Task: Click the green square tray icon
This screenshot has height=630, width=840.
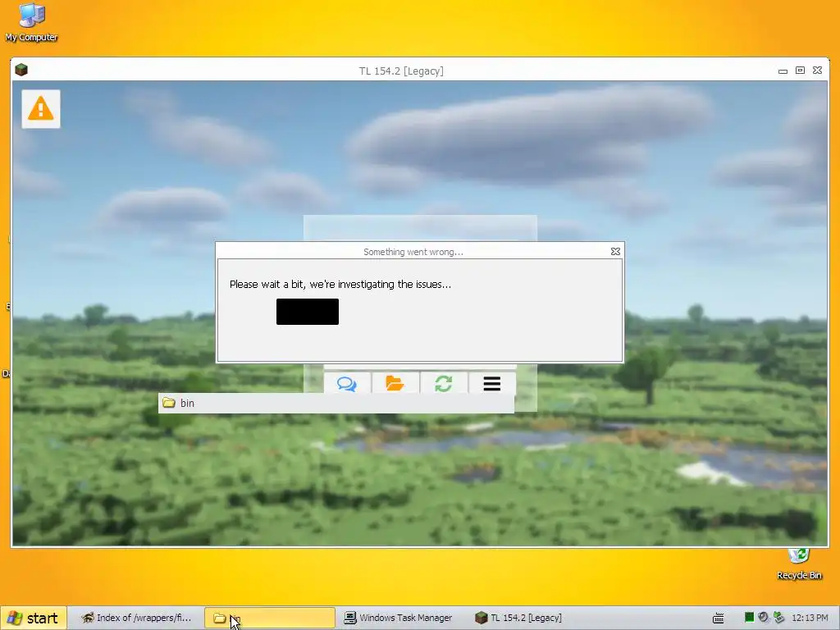Action: pyautogui.click(x=750, y=618)
